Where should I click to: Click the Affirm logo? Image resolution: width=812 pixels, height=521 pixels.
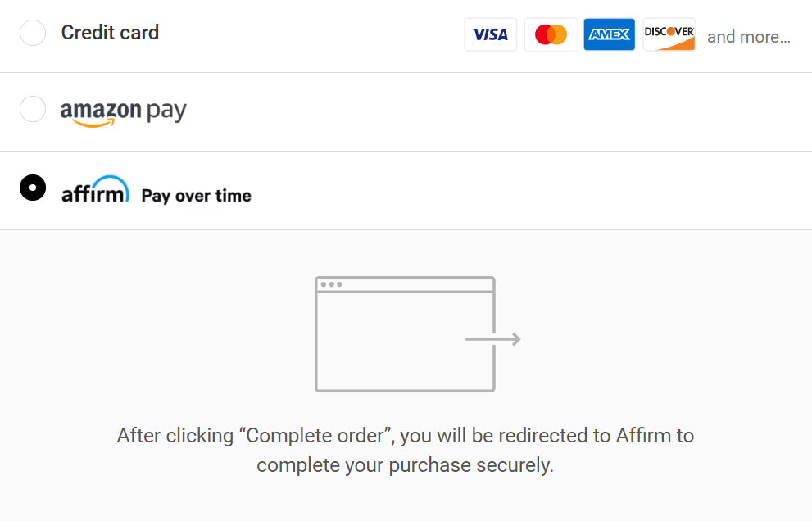click(95, 190)
